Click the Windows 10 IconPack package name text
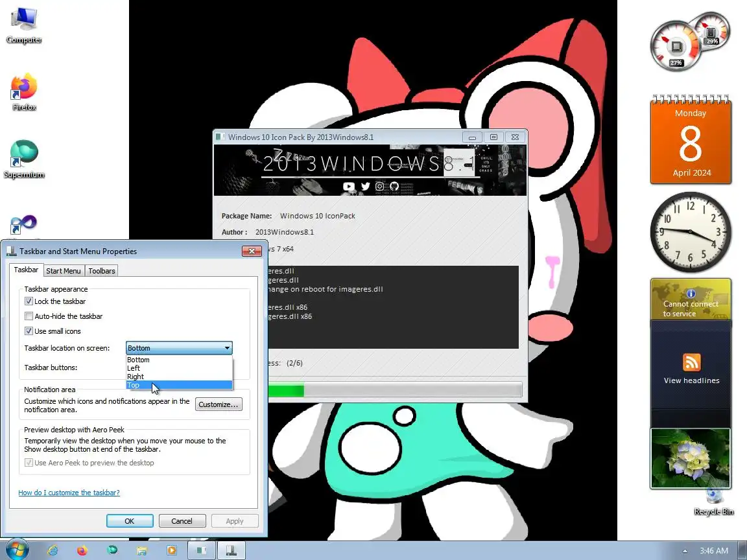This screenshot has height=560, width=747. tap(317, 216)
